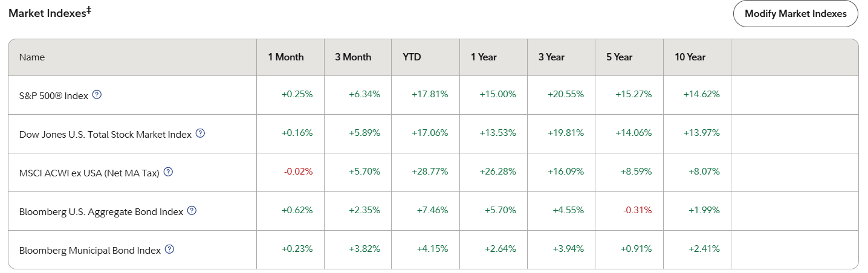
Task: Open help icon for Dow Jones Total Stock Market
Action: 201,133
